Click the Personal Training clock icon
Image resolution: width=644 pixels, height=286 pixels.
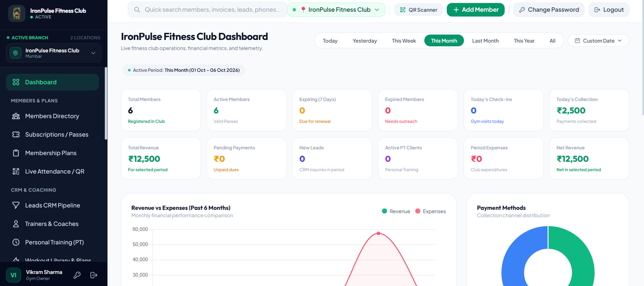click(x=16, y=242)
